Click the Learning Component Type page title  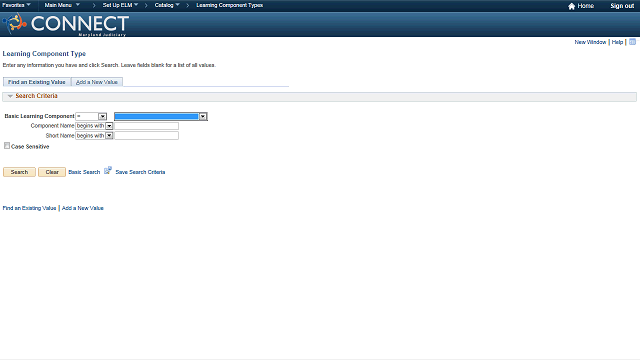coord(44,54)
